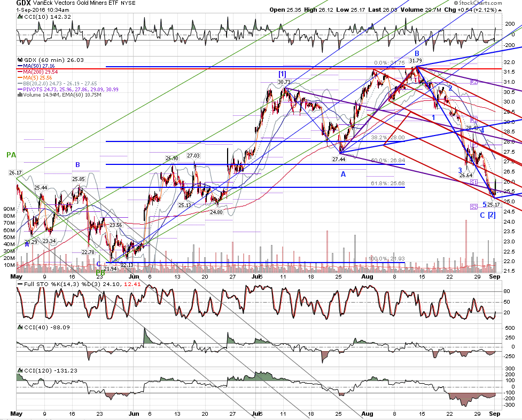Viewport: 522px width, 420px height.
Task: Click the R2 pivot marker box
Action: coord(474,82)
